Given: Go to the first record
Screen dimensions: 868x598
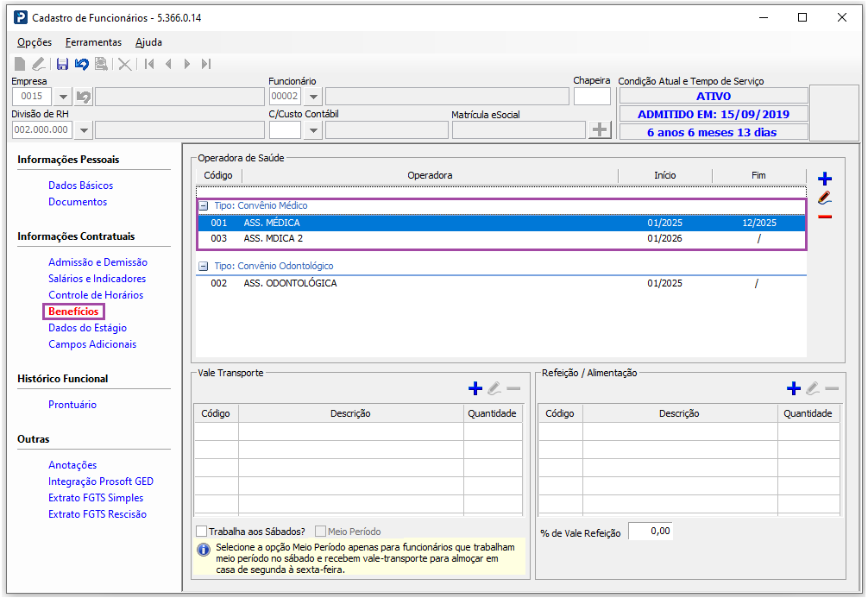Looking at the screenshot, I should [149, 64].
